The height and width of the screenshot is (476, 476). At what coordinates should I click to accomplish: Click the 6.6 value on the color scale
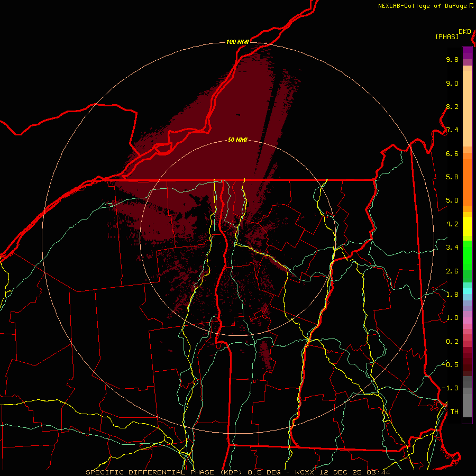pos(452,153)
